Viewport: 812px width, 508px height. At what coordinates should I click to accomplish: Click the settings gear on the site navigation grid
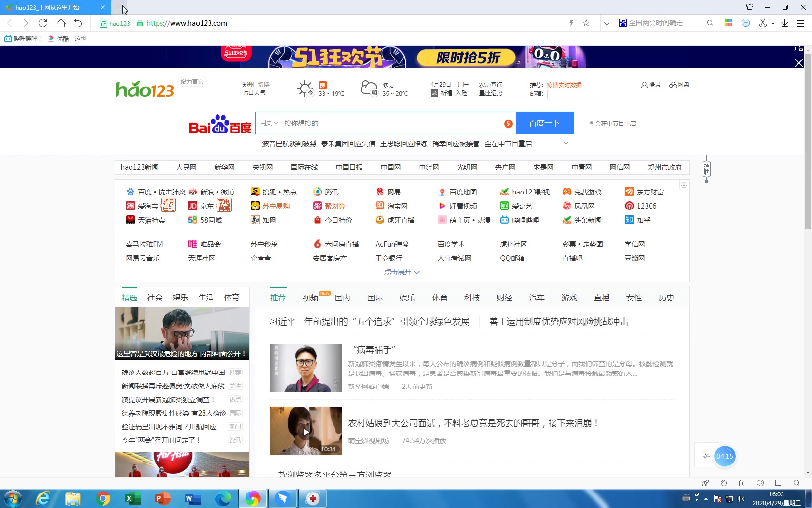tap(684, 185)
